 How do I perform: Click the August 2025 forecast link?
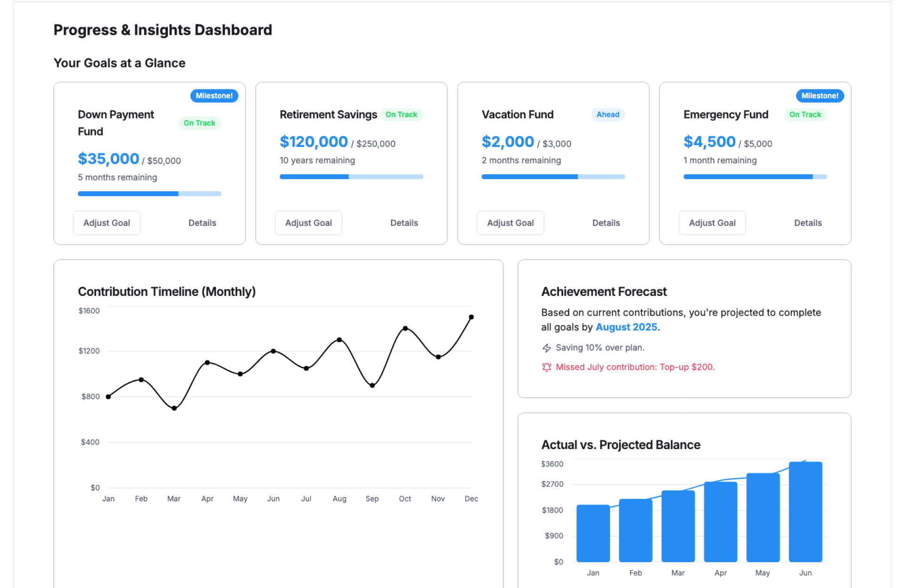point(626,327)
